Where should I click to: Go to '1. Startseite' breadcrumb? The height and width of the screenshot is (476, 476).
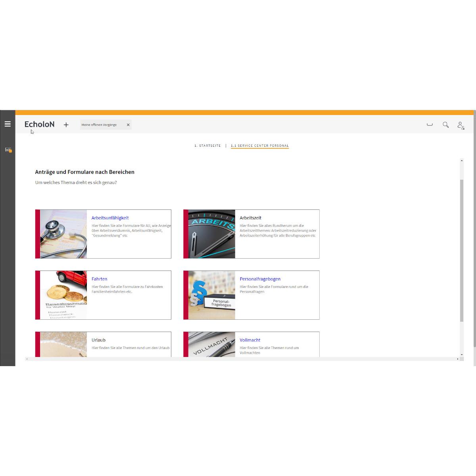[x=207, y=146]
